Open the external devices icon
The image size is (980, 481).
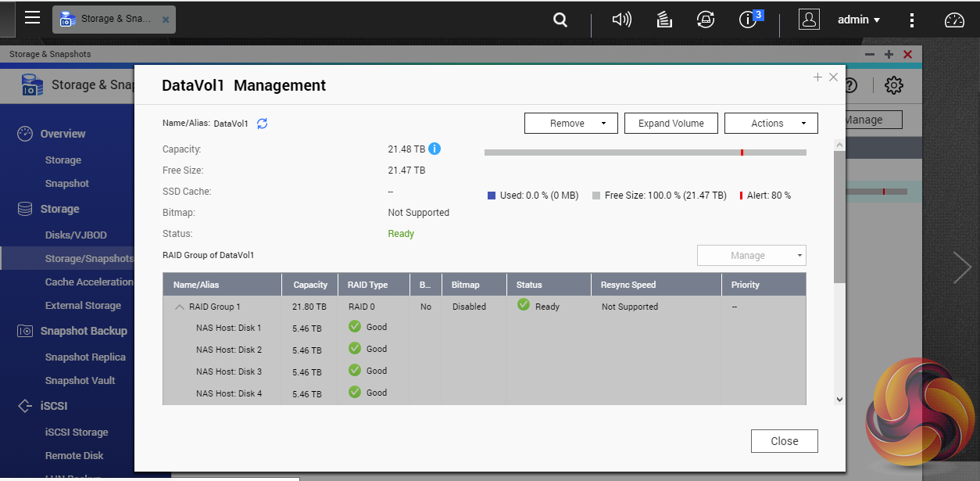[x=706, y=20]
